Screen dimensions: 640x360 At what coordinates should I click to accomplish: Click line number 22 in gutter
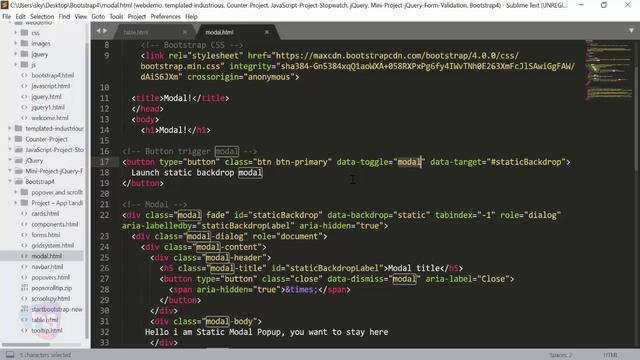tap(104, 215)
